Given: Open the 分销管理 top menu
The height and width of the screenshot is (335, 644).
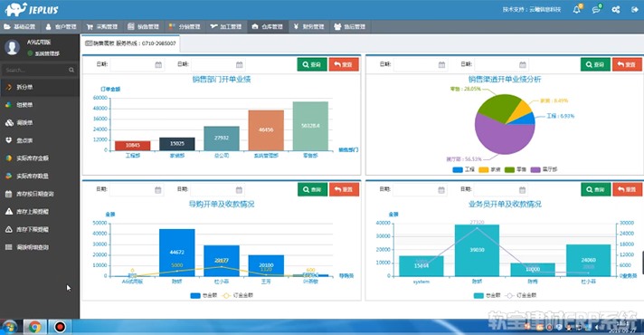Looking at the screenshot, I should tap(185, 27).
